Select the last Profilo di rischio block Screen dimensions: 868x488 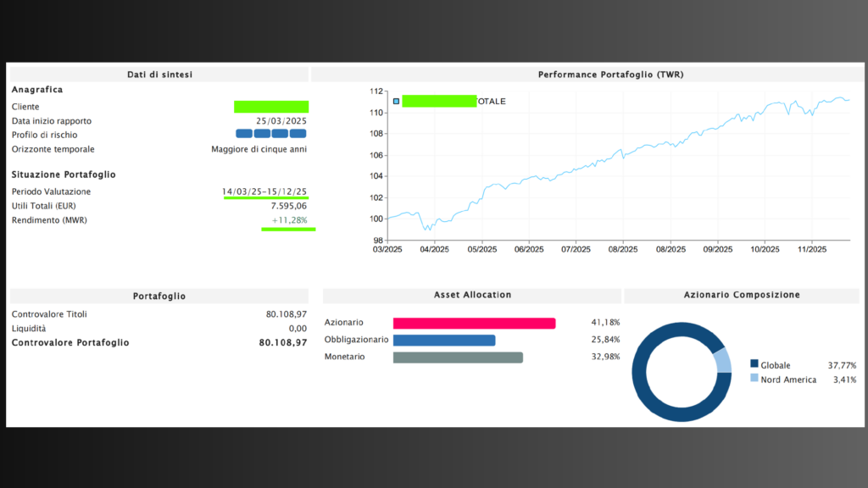pyautogui.click(x=298, y=134)
